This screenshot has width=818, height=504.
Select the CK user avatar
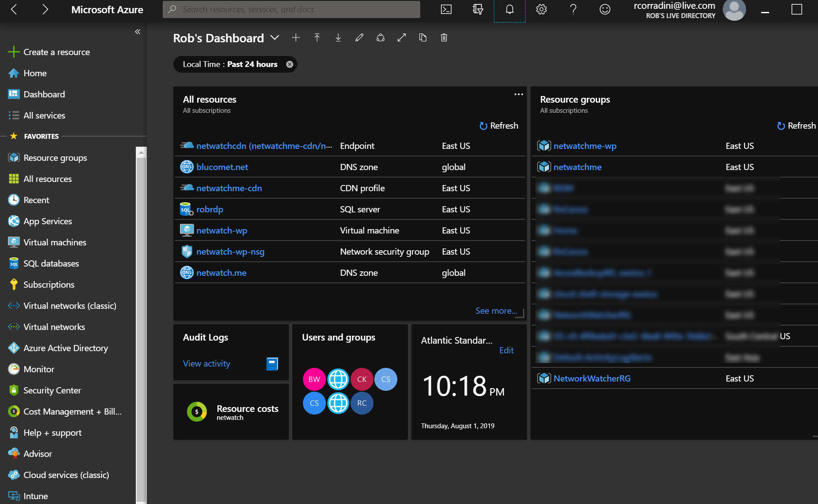click(362, 379)
